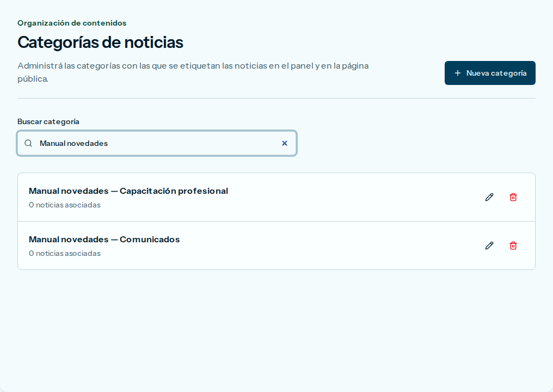Select 'Manual novedades — Comunicados' title
Image resolution: width=553 pixels, height=392 pixels.
click(104, 239)
